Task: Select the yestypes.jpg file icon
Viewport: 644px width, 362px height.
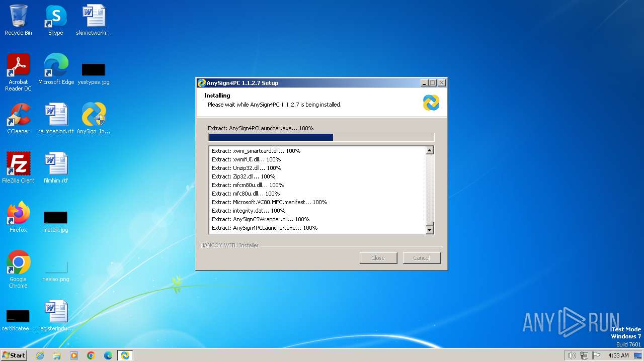Action: (94, 73)
